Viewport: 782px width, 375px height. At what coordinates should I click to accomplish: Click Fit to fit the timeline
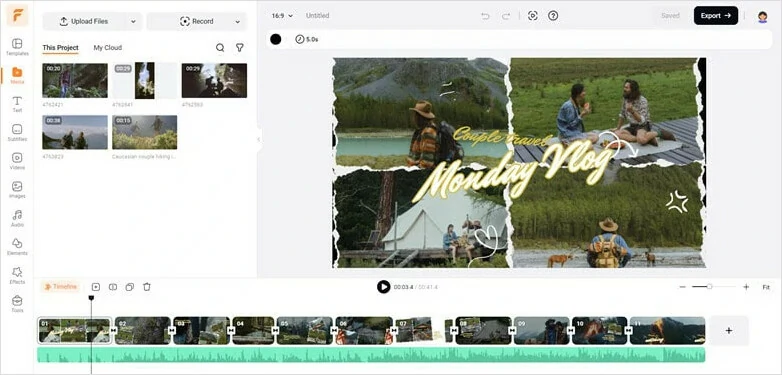(x=766, y=287)
